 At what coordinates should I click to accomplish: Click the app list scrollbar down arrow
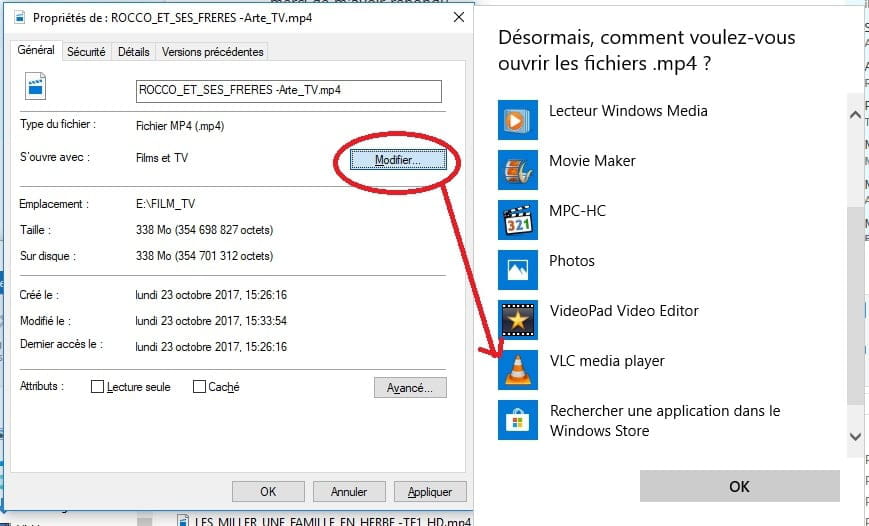[855, 437]
